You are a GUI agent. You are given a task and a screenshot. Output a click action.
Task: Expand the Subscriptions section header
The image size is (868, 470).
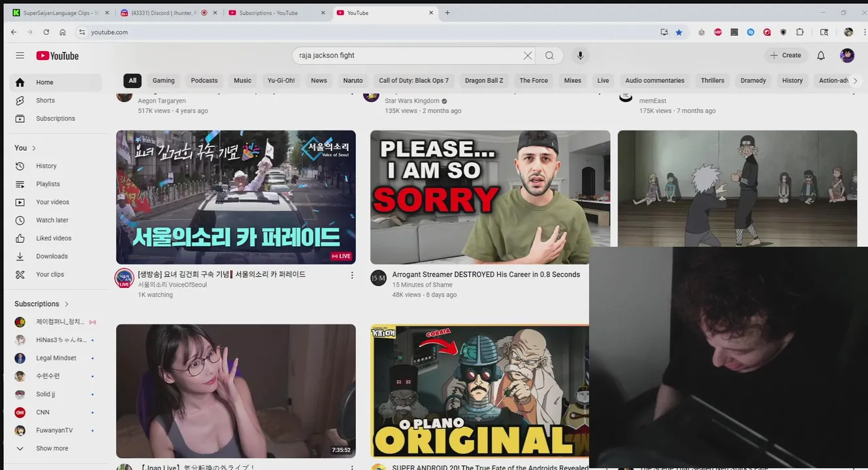[x=42, y=304]
